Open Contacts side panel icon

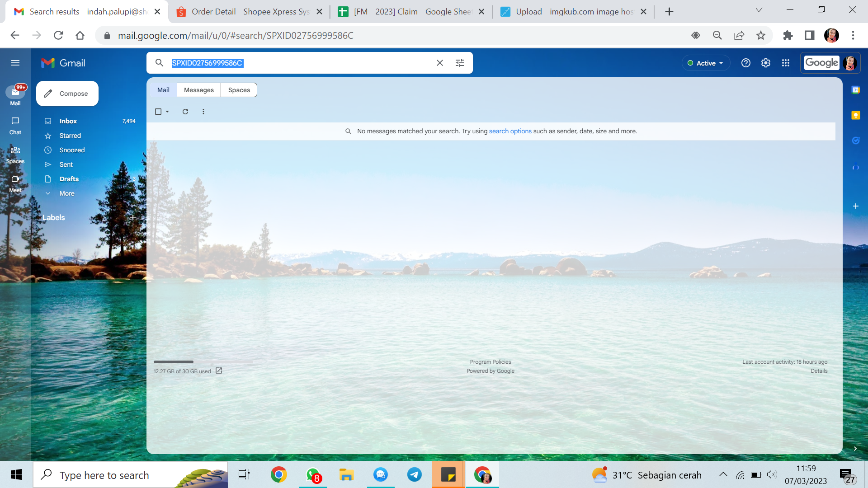coord(856,167)
